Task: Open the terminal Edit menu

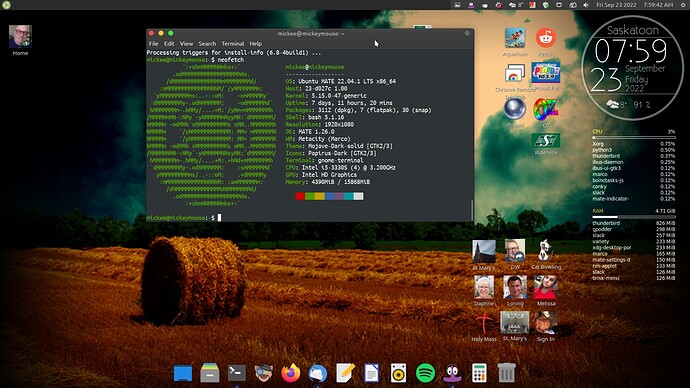Action: click(x=169, y=44)
